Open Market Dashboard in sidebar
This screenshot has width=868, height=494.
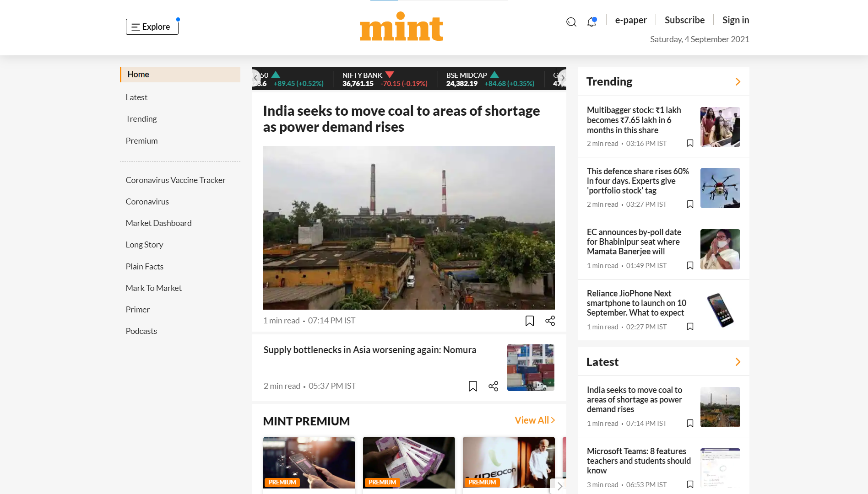coord(158,223)
